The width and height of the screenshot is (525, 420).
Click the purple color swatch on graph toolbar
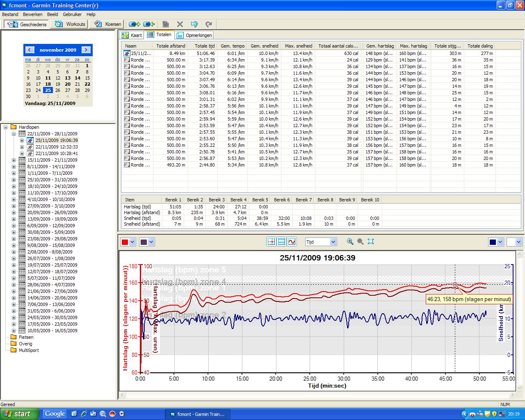(x=144, y=242)
